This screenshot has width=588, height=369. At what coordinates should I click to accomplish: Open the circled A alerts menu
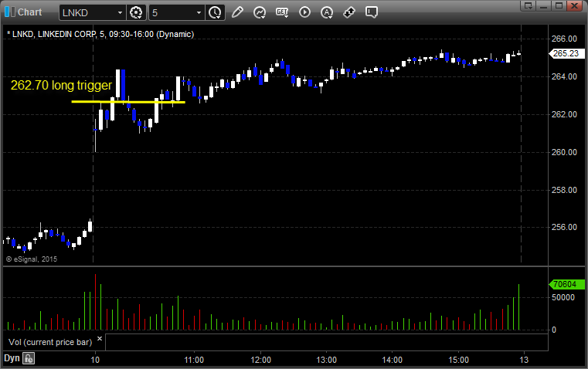coord(327,12)
